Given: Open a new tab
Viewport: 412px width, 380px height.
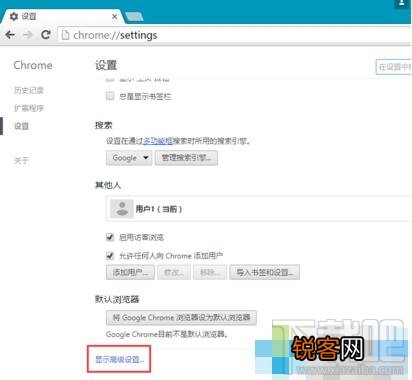Looking at the screenshot, I should [x=135, y=16].
